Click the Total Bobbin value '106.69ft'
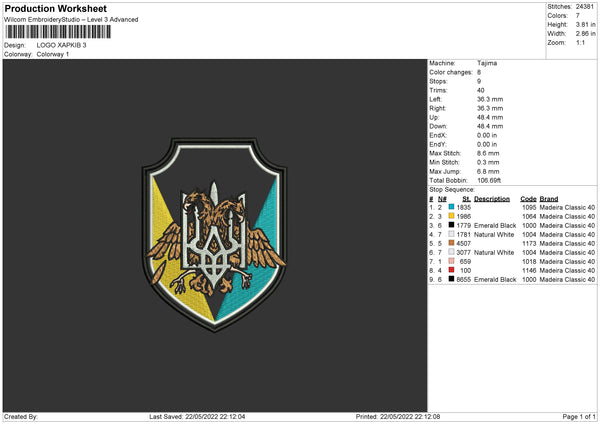This screenshot has width=600, height=424. [x=489, y=180]
